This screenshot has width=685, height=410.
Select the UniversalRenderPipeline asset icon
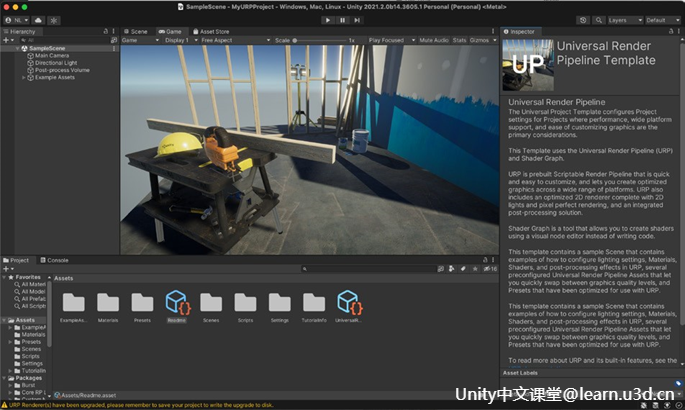[349, 304]
